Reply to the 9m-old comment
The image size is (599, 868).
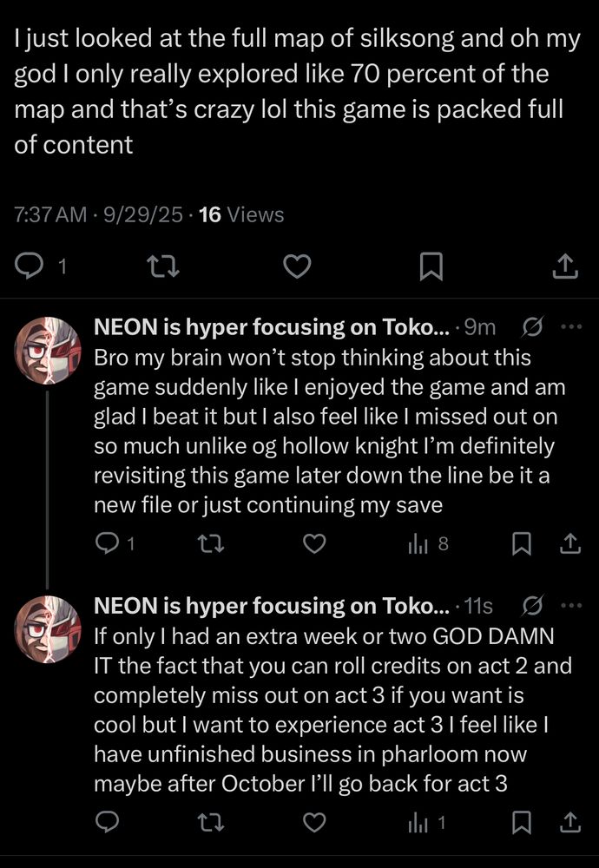[107, 544]
